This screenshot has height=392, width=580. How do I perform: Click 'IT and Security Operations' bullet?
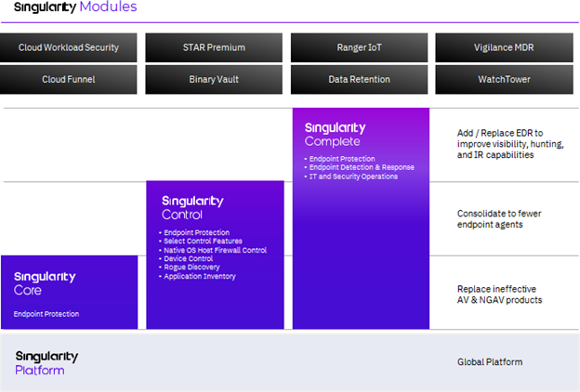pos(354,176)
